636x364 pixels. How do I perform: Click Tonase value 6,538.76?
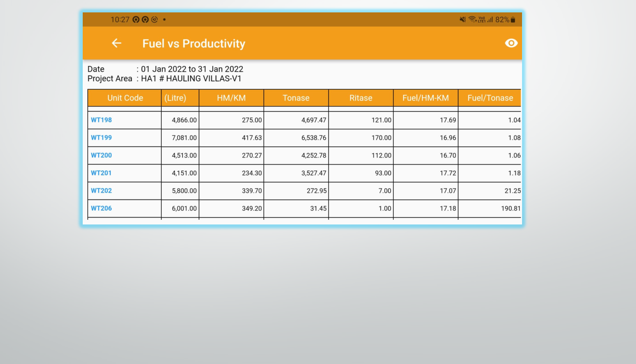[x=314, y=138]
